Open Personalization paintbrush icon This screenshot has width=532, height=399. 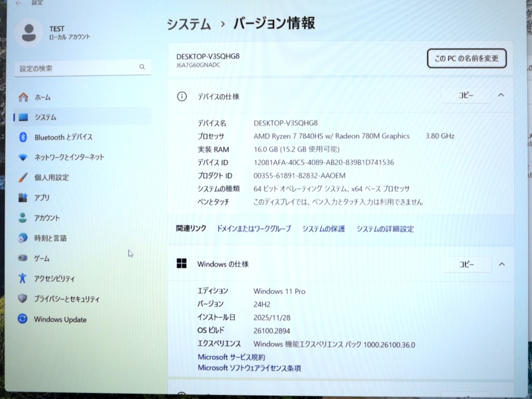(23, 177)
